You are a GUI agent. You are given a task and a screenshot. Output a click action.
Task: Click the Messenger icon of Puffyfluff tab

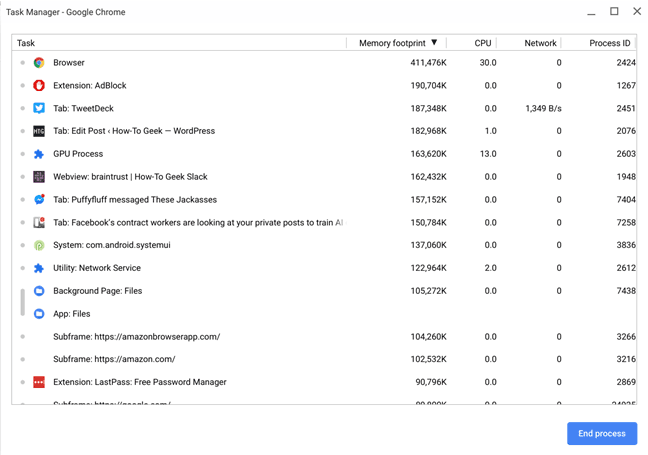pos(39,200)
